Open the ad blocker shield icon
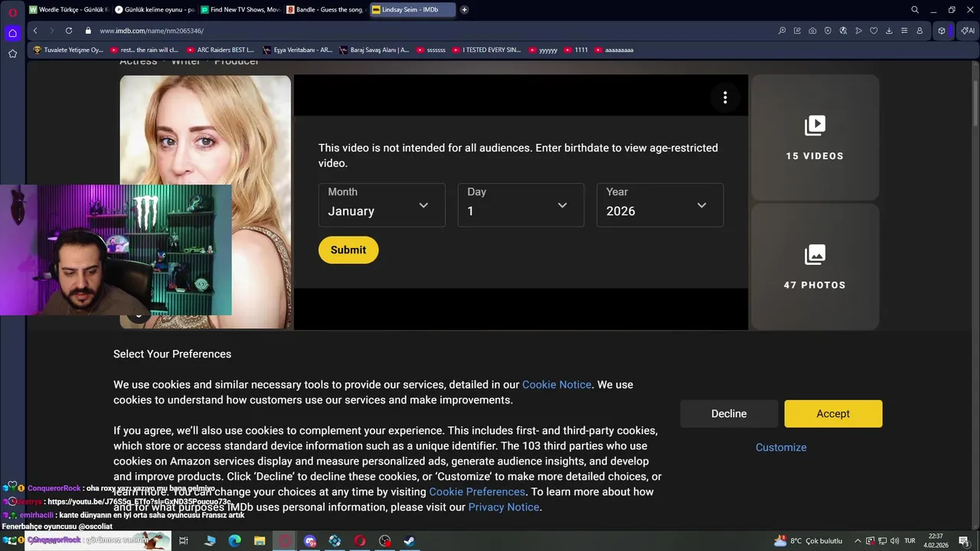The width and height of the screenshot is (980, 551). pos(828,31)
